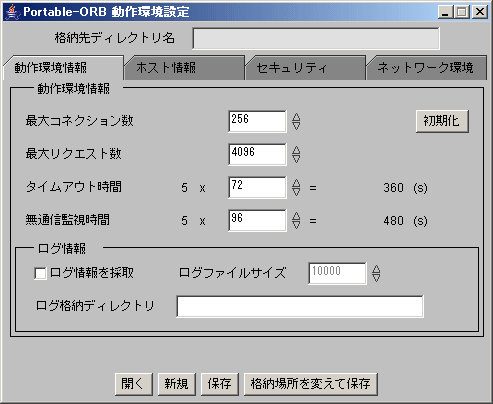Click the ログファイルサイズ label

(x=232, y=273)
